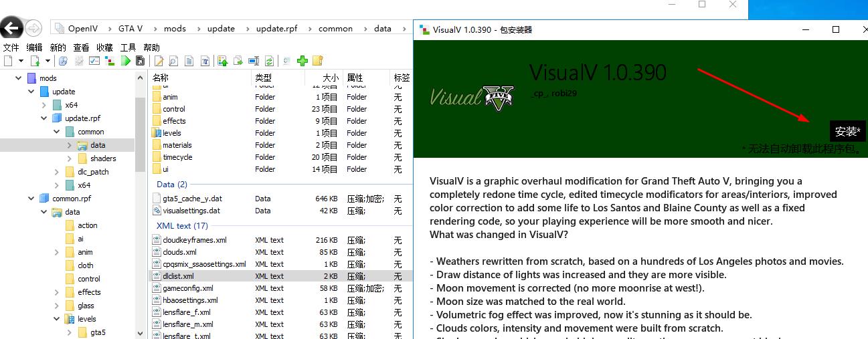The image size is (868, 339).
Task: Expand the dlc_patch folder tree node
Action: point(57,172)
